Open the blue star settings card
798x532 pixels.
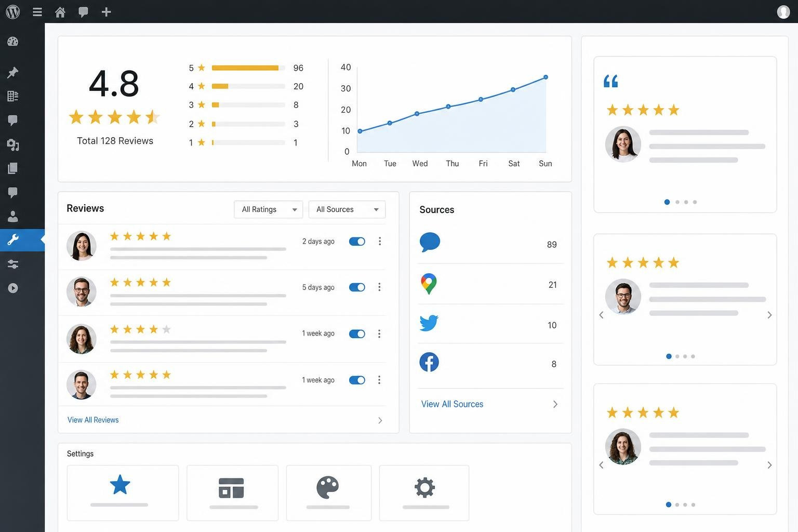click(x=123, y=493)
